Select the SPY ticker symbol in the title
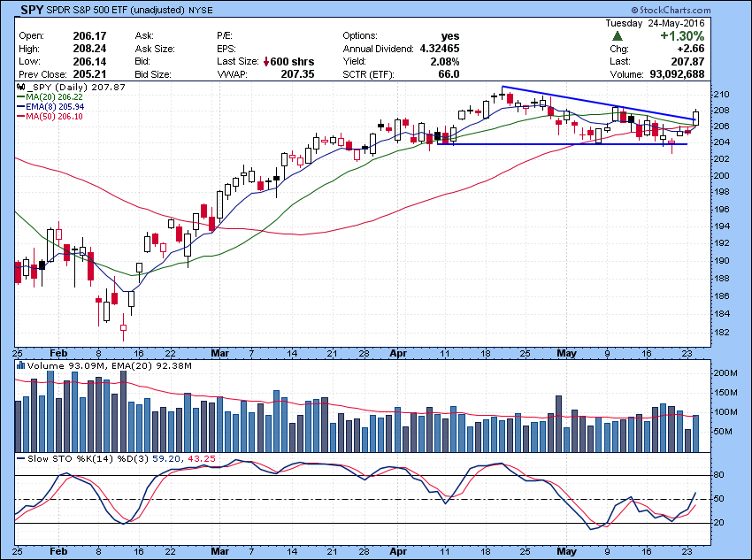The height and width of the screenshot is (560, 752). pyautogui.click(x=32, y=10)
